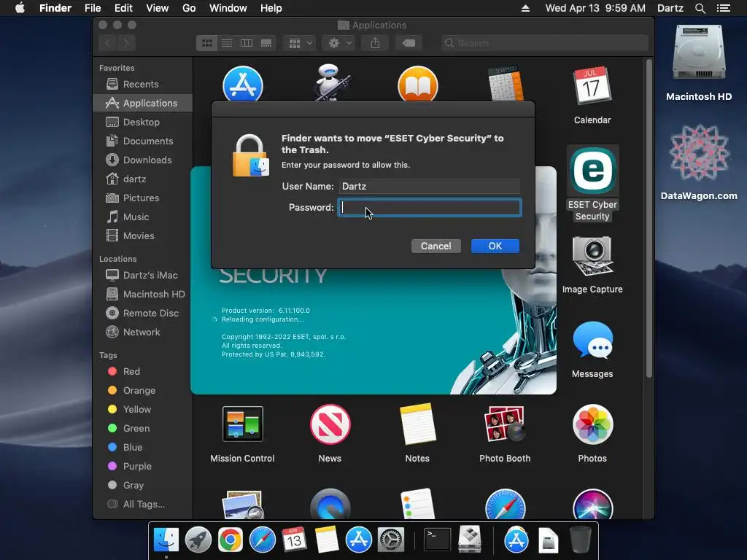Switch Finder to column view

(247, 43)
